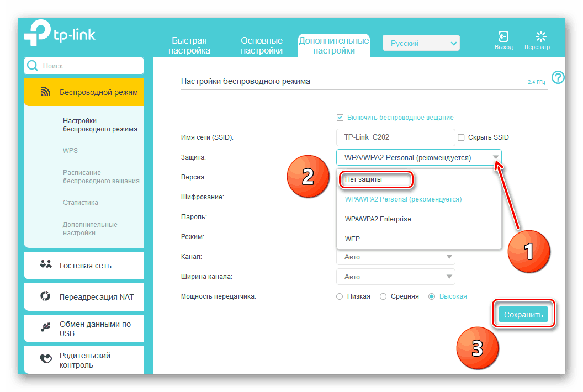This screenshot has width=583, height=392.
Task: Click the TP-Link logo icon
Action: (36, 35)
